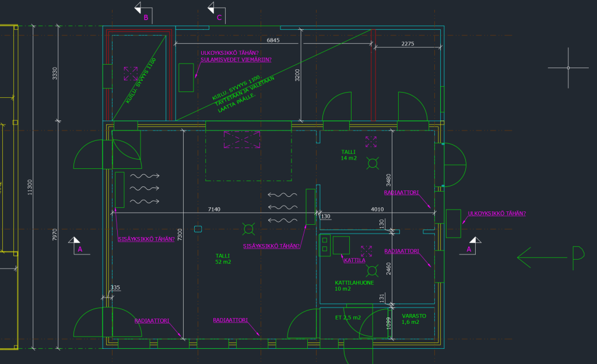Pick the crosshair cursor marker in the upper right

coord(568,68)
